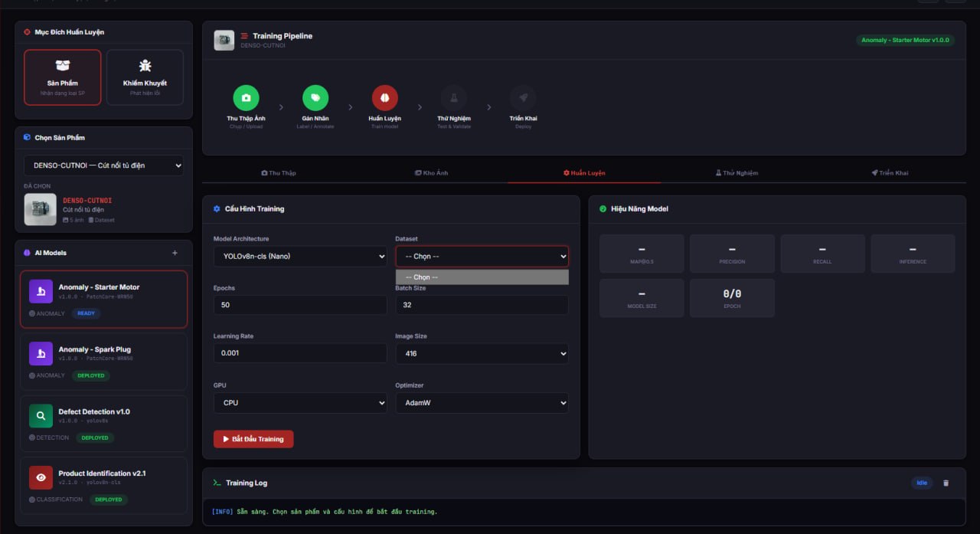980x534 pixels.
Task: Click the Learning Rate input field
Action: coord(300,353)
